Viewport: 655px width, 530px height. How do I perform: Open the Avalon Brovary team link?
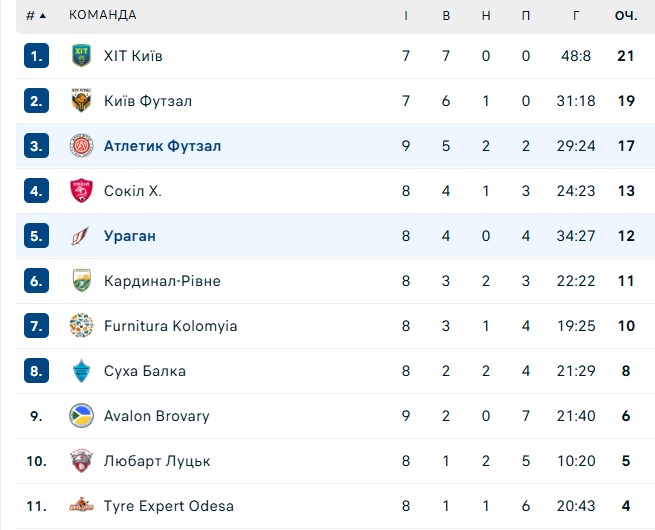click(156, 416)
